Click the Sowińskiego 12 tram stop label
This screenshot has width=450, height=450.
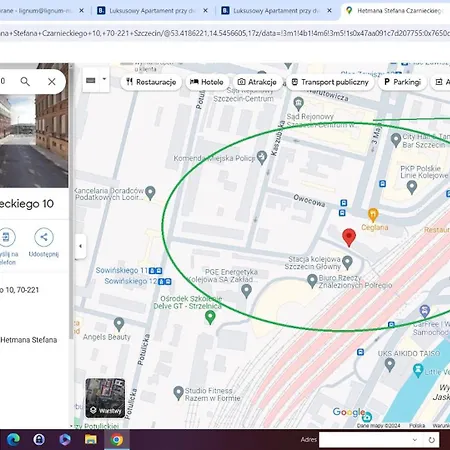tap(131, 281)
